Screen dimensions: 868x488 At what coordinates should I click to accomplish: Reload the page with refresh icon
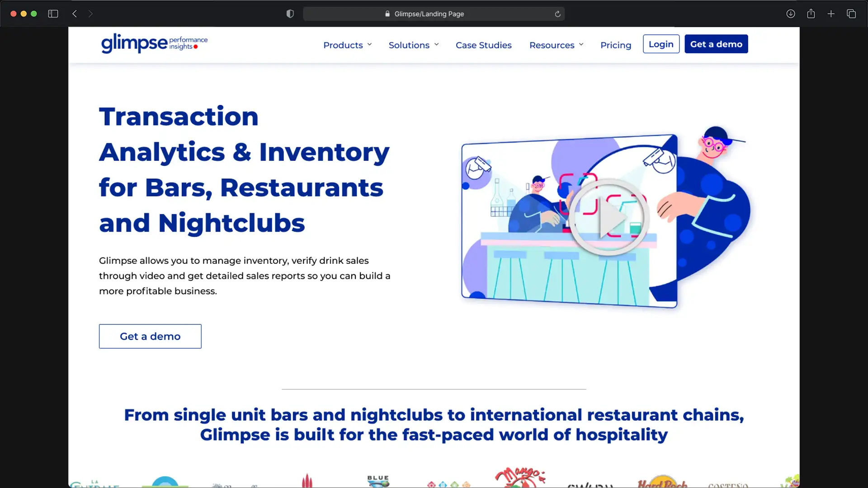[557, 14]
